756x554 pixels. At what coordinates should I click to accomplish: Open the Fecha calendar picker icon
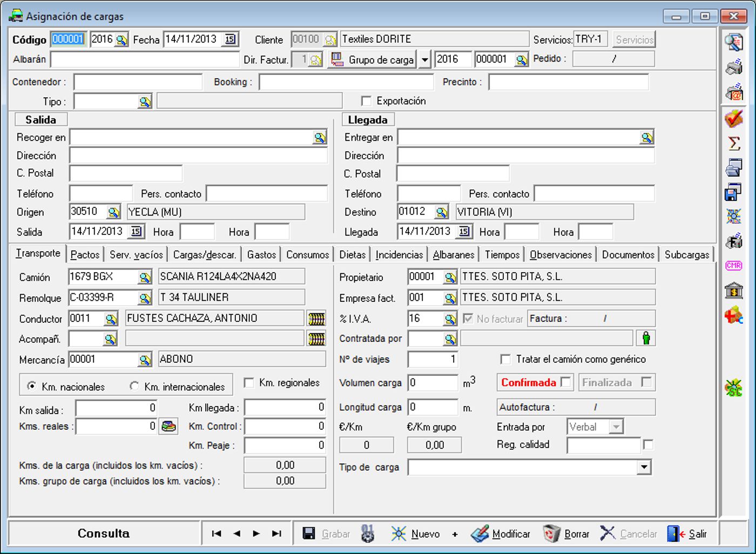pyautogui.click(x=230, y=39)
